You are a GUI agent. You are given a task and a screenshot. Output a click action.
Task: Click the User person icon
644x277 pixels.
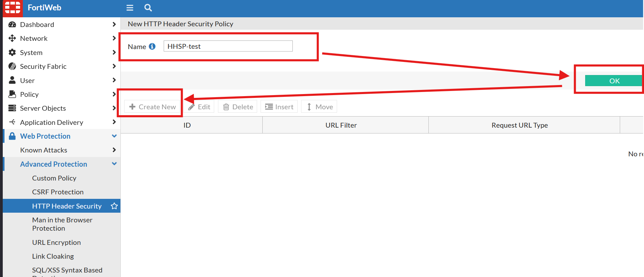[x=12, y=80]
